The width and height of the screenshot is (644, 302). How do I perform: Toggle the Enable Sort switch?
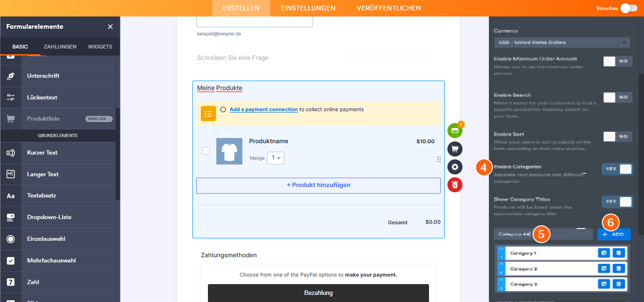point(618,137)
